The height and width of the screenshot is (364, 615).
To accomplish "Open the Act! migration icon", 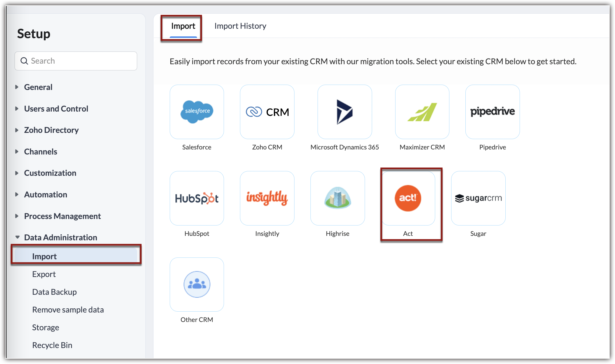I will click(x=408, y=198).
